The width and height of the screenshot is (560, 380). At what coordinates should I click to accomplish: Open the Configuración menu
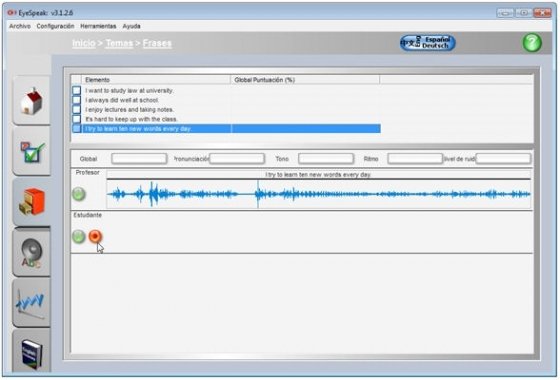55,26
